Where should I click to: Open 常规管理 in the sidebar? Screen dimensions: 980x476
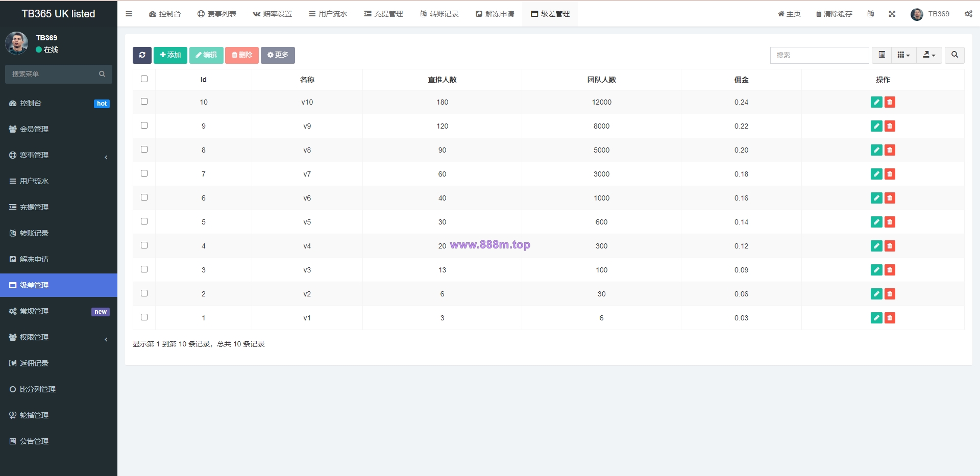[59, 311]
